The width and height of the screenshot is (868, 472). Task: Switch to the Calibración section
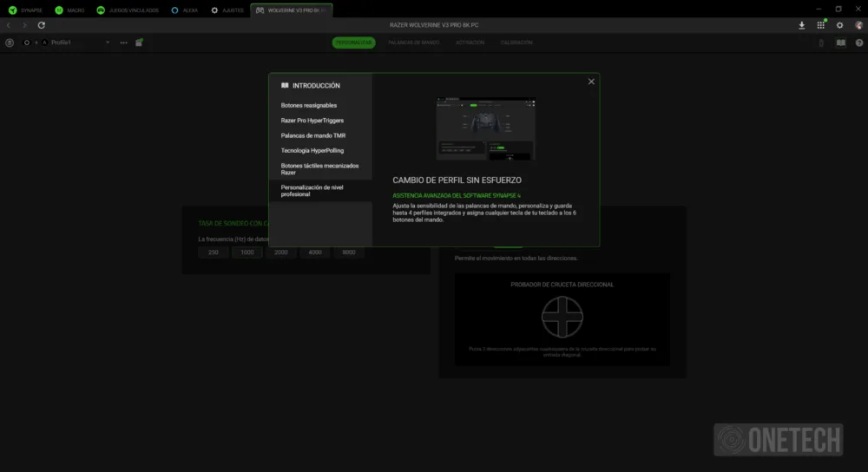[x=516, y=43]
